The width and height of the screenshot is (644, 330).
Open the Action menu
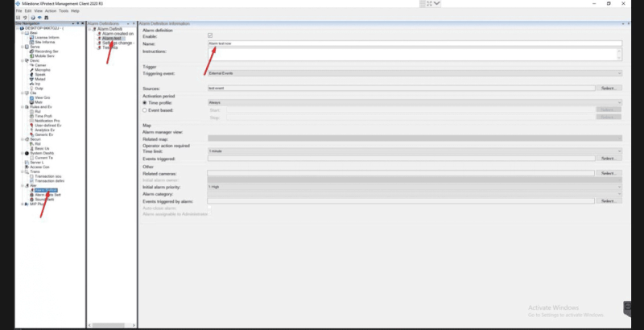point(51,11)
